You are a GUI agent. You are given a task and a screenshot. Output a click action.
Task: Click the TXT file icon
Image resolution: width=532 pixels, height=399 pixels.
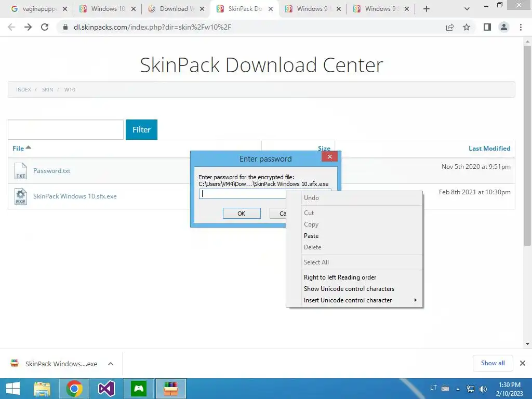point(21,170)
